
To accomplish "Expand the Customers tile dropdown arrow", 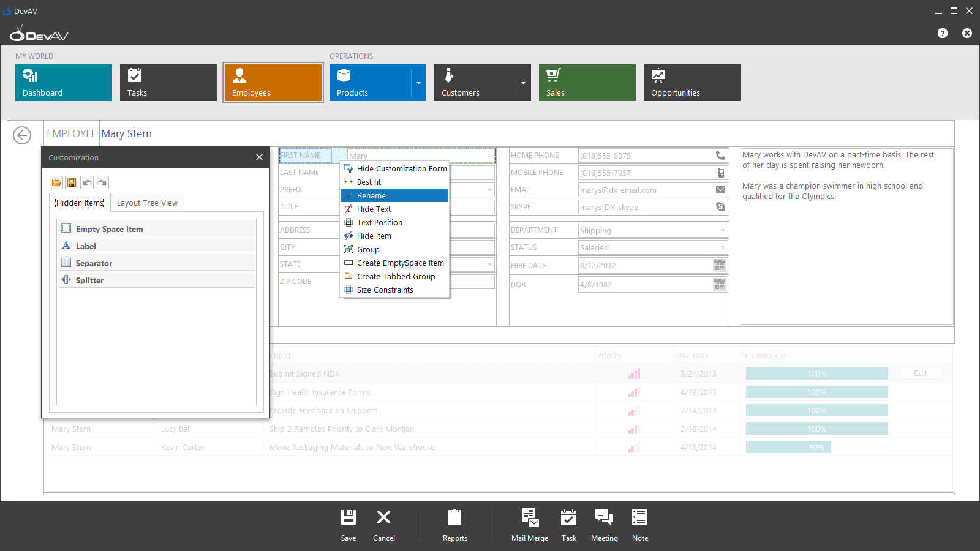I will coord(523,83).
